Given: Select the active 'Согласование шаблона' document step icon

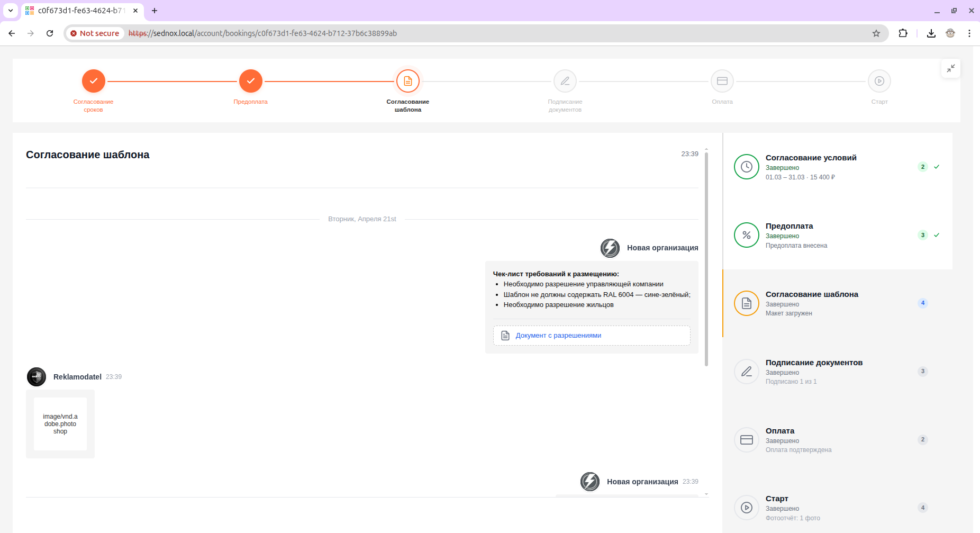Looking at the screenshot, I should pos(408,81).
